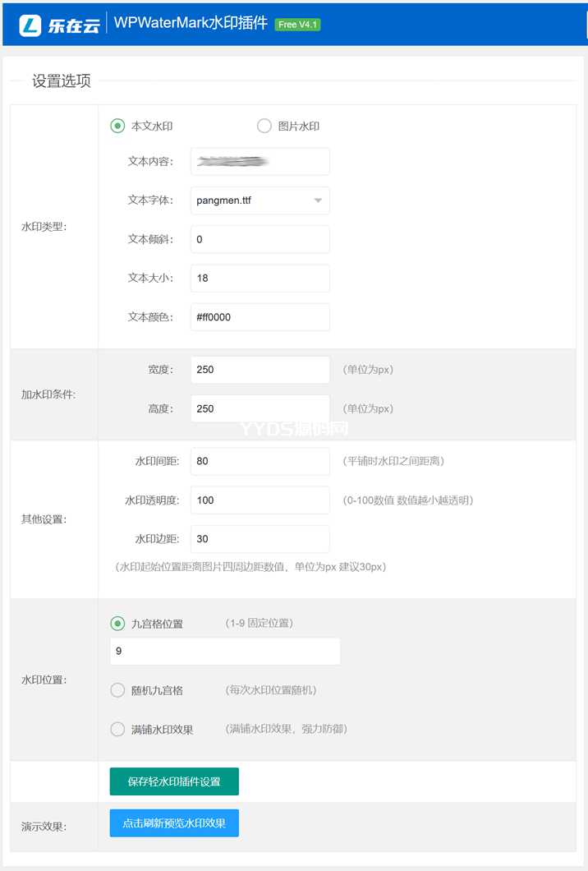Click the (0-100数值 数值越小越透明) hint
The image size is (588, 871).
(x=408, y=500)
